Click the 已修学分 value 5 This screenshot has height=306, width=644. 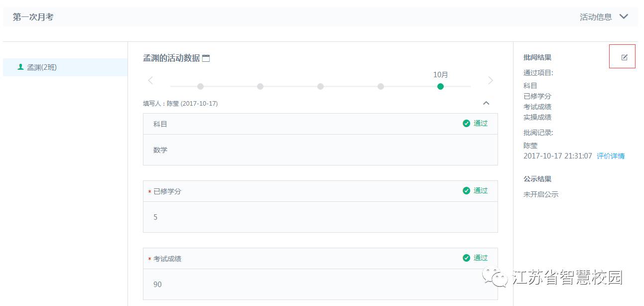click(x=155, y=217)
